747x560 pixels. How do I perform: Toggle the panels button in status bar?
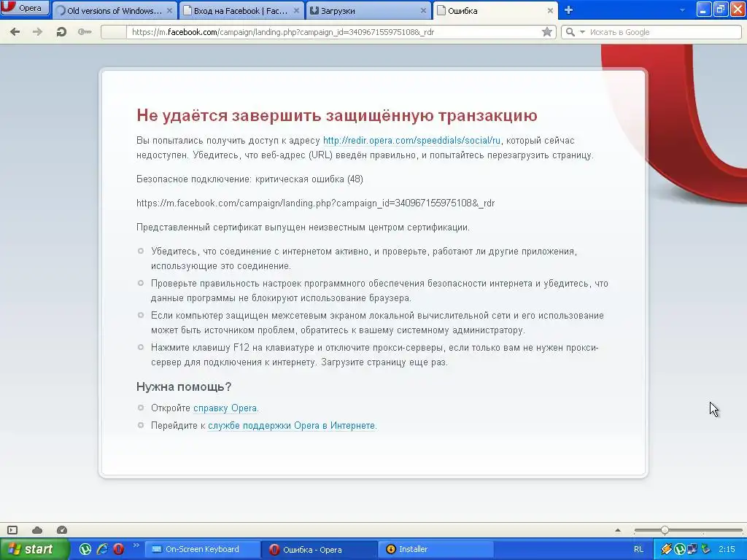click(x=12, y=530)
